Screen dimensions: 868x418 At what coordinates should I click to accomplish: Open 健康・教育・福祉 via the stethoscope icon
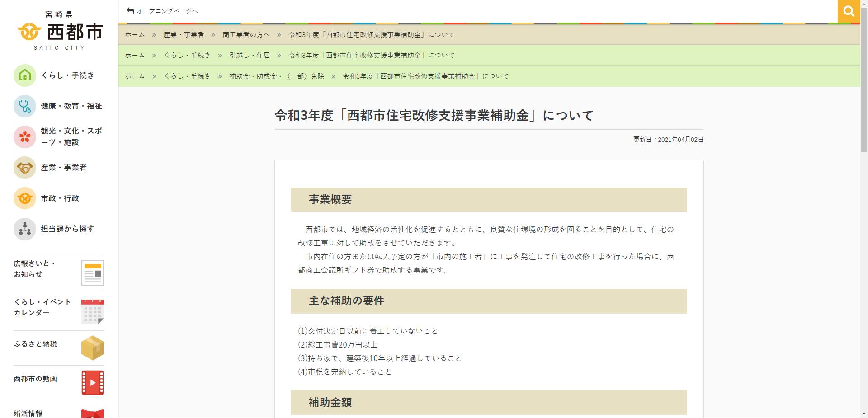click(x=25, y=106)
